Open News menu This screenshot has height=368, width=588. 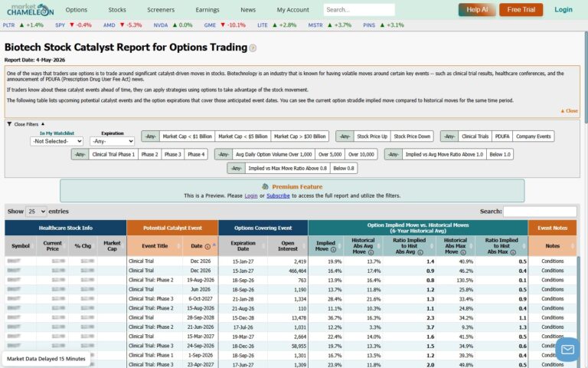[x=248, y=10]
